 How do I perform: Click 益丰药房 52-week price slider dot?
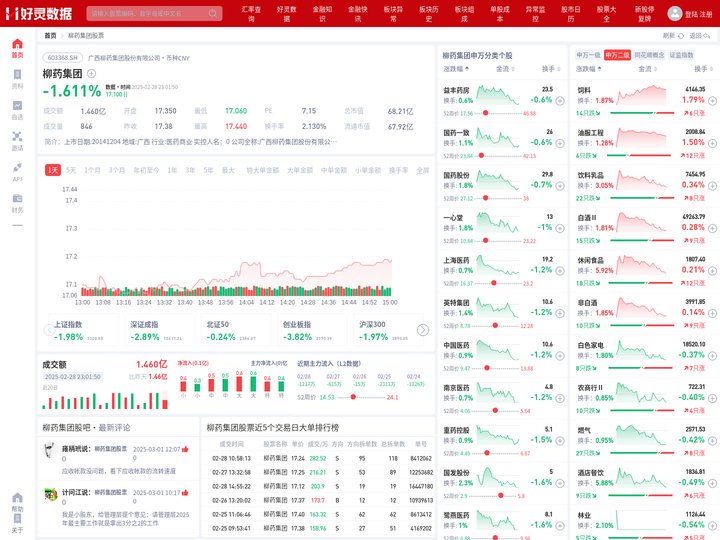point(485,113)
